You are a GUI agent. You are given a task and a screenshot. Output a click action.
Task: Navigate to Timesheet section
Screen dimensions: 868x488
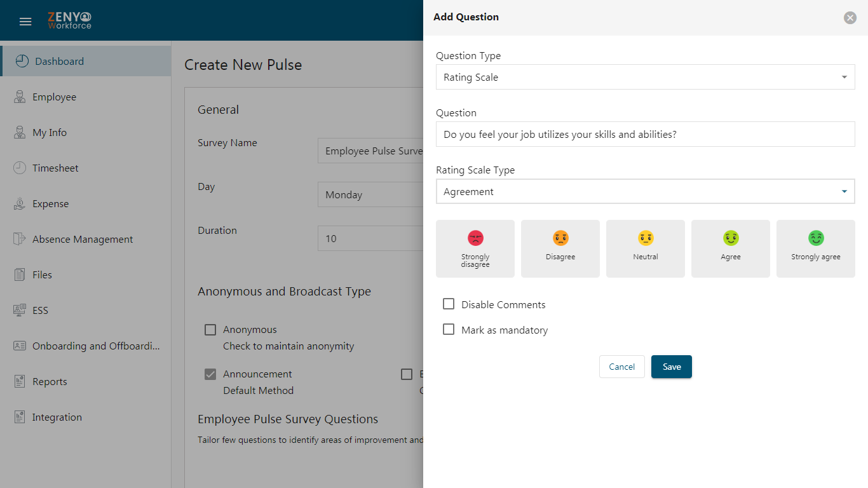[x=86, y=168]
